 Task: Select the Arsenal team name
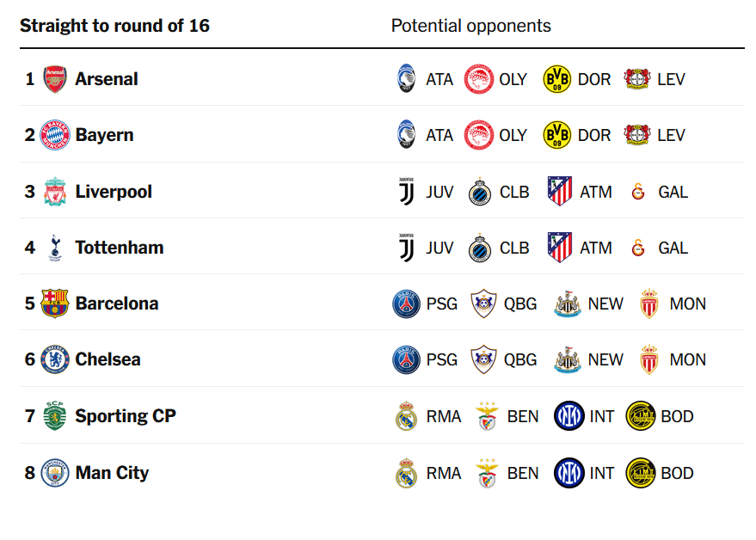pyautogui.click(x=107, y=79)
